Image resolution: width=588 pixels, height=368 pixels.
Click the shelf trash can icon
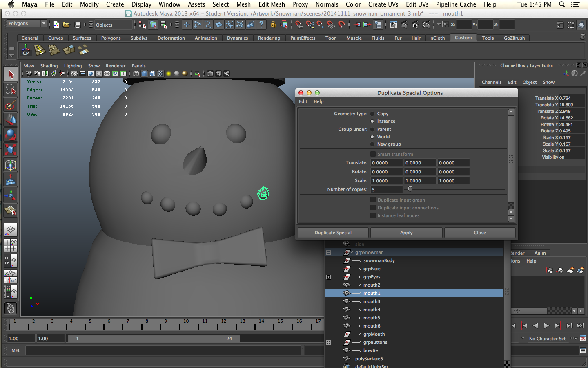(583, 37)
